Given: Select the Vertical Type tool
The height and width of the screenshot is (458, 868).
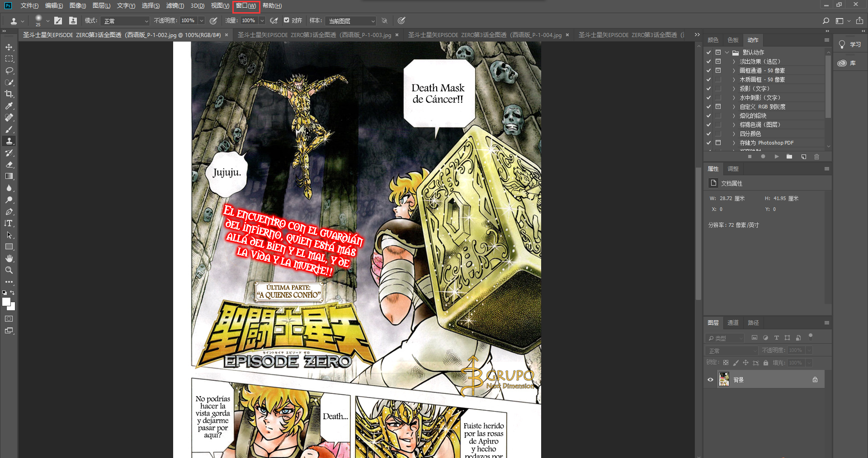Looking at the screenshot, I should pyautogui.click(x=9, y=223).
